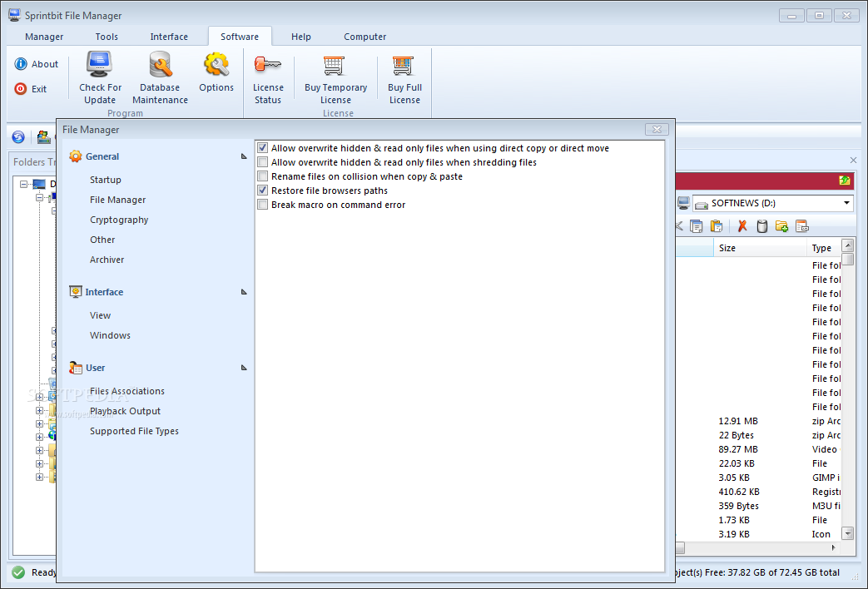Open Other settings page
Image resolution: width=868 pixels, height=589 pixels.
tap(102, 240)
